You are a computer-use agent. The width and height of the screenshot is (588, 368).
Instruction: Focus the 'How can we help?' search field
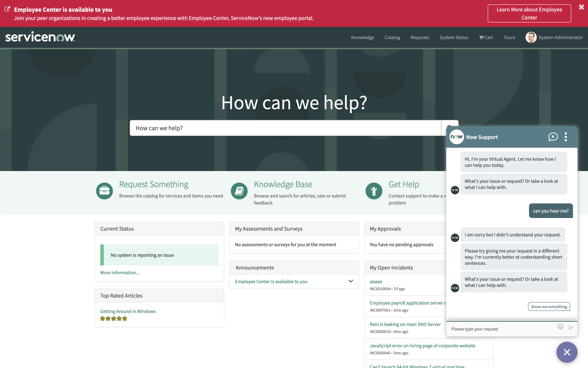285,128
